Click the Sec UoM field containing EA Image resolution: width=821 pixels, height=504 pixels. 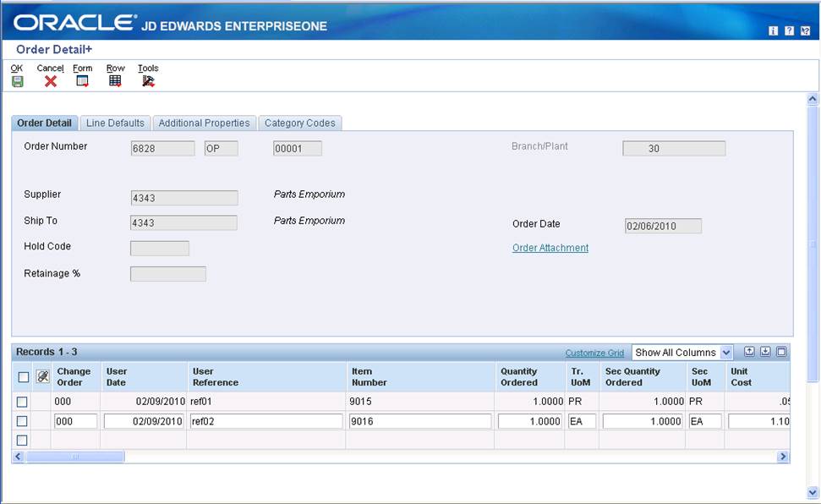click(705, 421)
